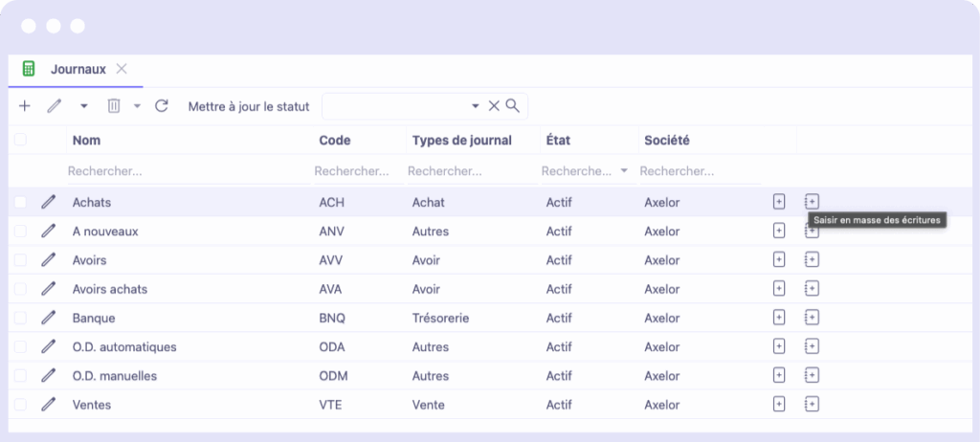Tick the checkbox for Achats row
The height and width of the screenshot is (442, 980).
pyautogui.click(x=21, y=202)
